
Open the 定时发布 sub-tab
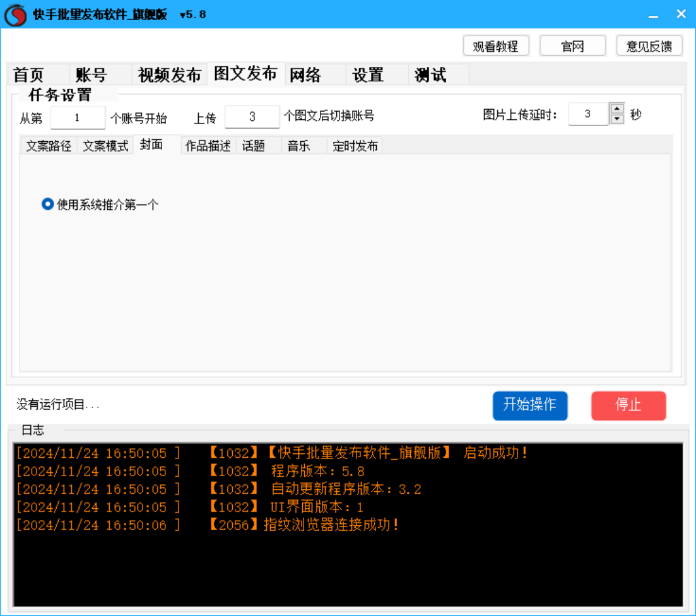(x=355, y=146)
